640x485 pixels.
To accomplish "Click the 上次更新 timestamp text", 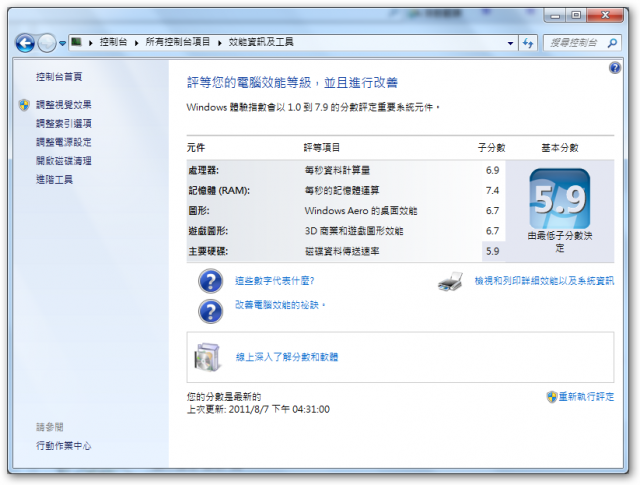I will [x=258, y=409].
